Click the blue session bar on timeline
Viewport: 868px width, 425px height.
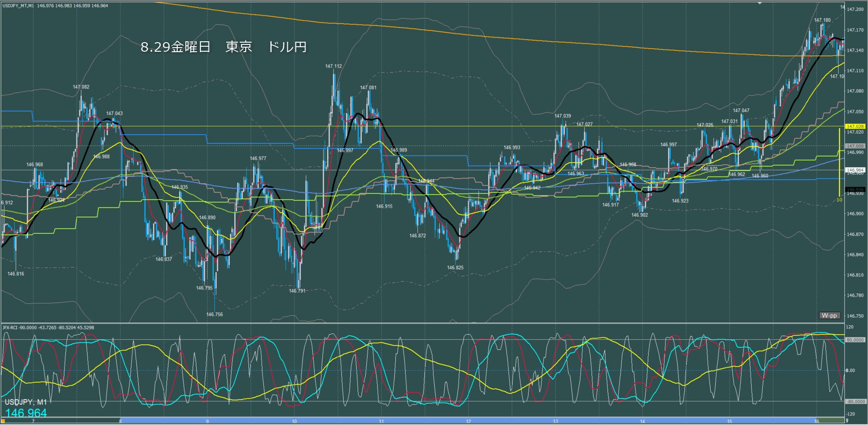pos(467,420)
